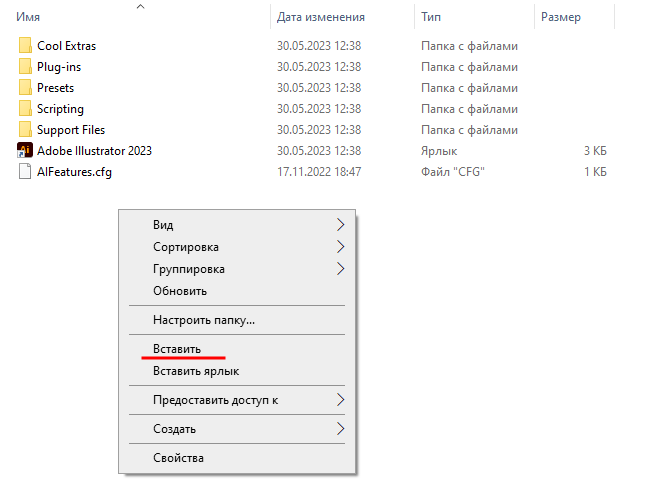The height and width of the screenshot is (480, 646).
Task: Sort by the Дата изменения column header
Action: pyautogui.click(x=320, y=17)
